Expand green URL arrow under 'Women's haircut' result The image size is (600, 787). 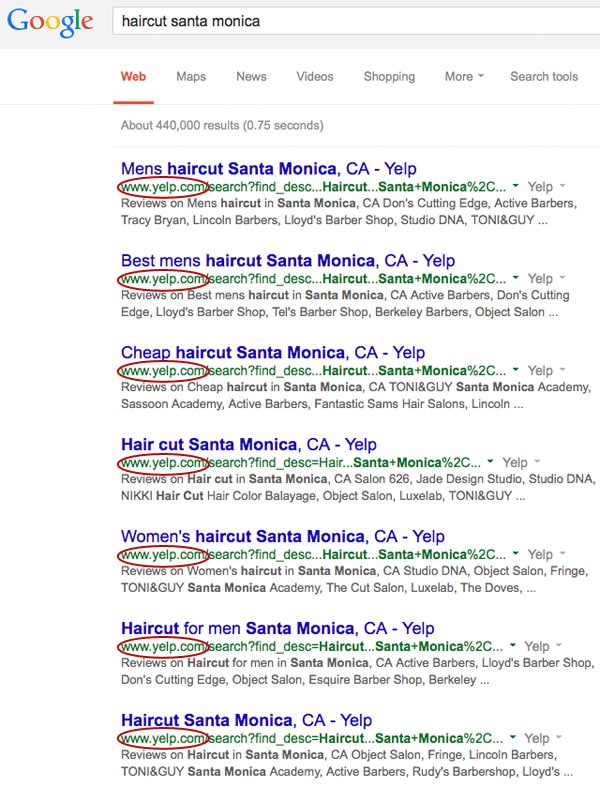point(516,554)
